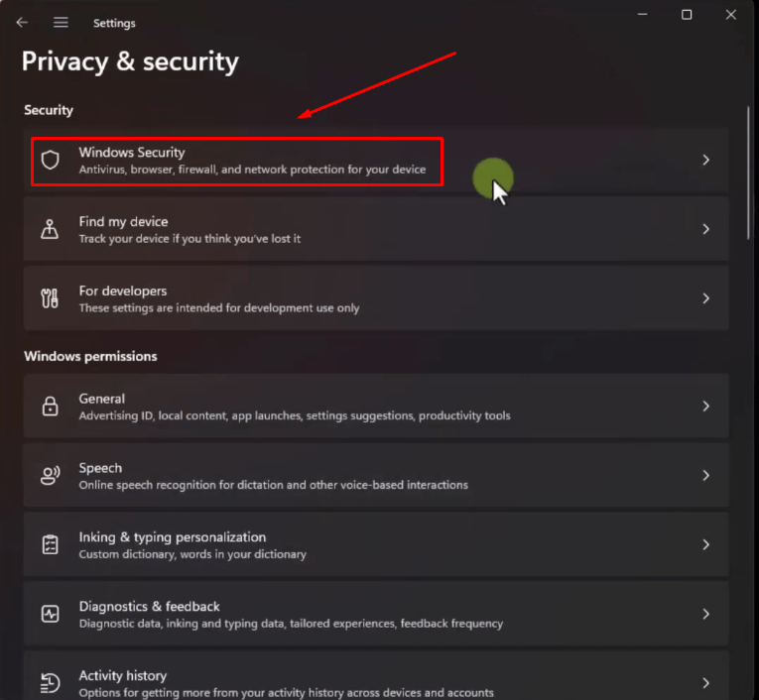Open For developers via its chevron

(x=705, y=298)
